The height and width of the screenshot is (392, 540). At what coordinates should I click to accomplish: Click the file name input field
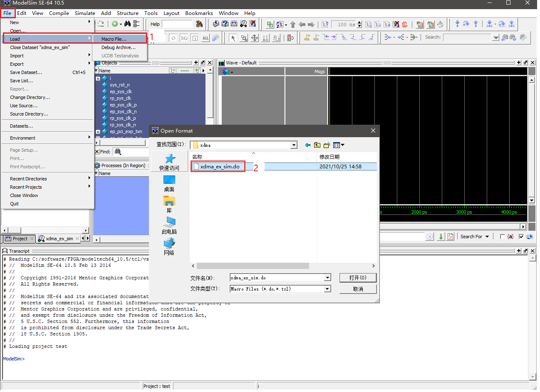click(x=277, y=278)
